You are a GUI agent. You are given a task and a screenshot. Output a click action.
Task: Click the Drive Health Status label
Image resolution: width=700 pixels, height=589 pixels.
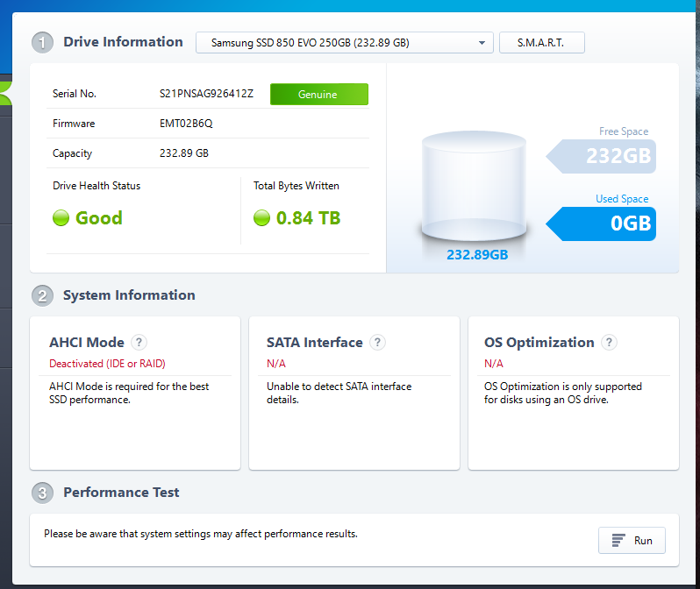tap(96, 186)
